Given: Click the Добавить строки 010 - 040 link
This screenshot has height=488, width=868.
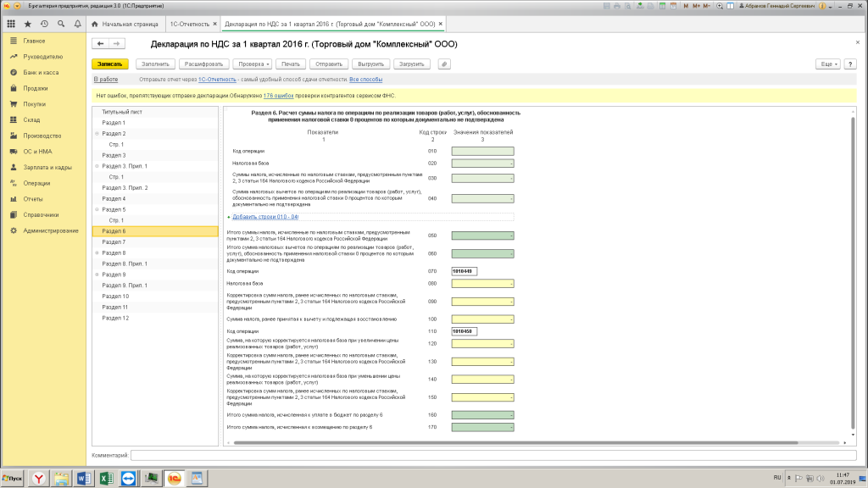Looking at the screenshot, I should tap(265, 217).
